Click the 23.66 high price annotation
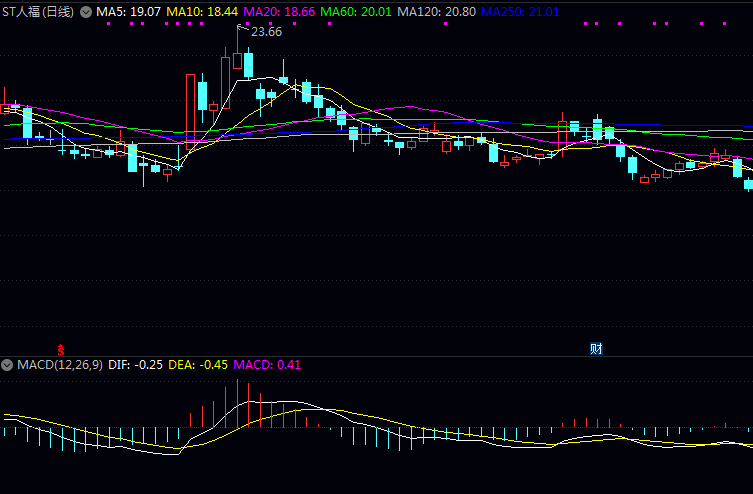The image size is (753, 494). [266, 32]
